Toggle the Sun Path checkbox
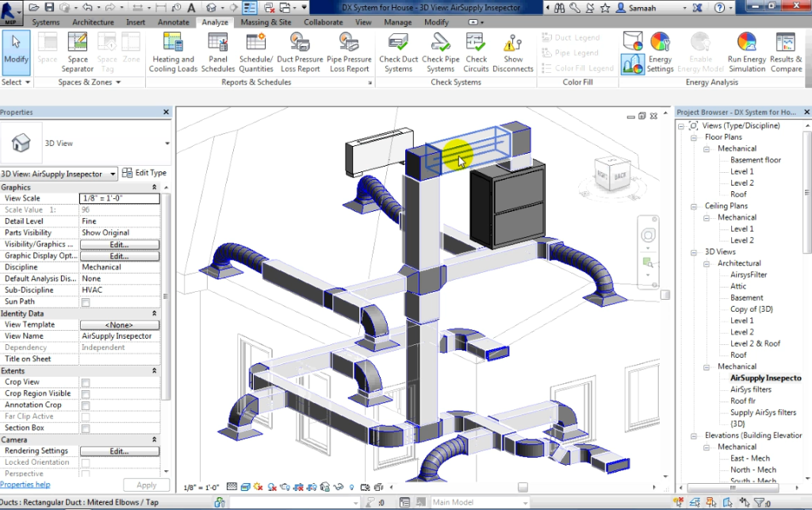 86,302
